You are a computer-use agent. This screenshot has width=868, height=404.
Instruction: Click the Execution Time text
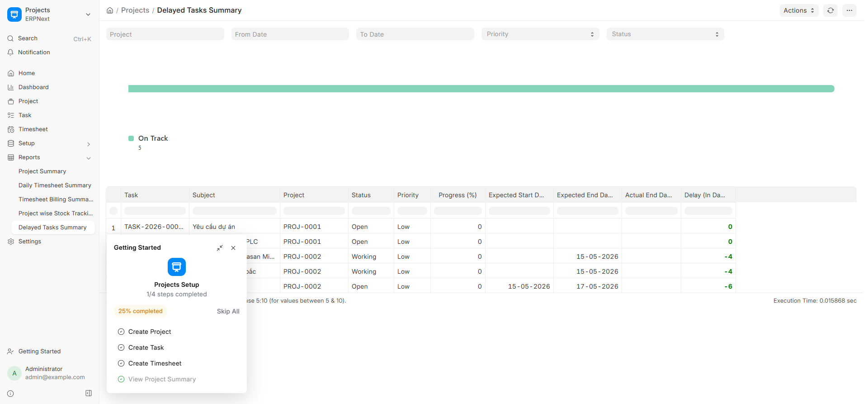[x=815, y=301]
